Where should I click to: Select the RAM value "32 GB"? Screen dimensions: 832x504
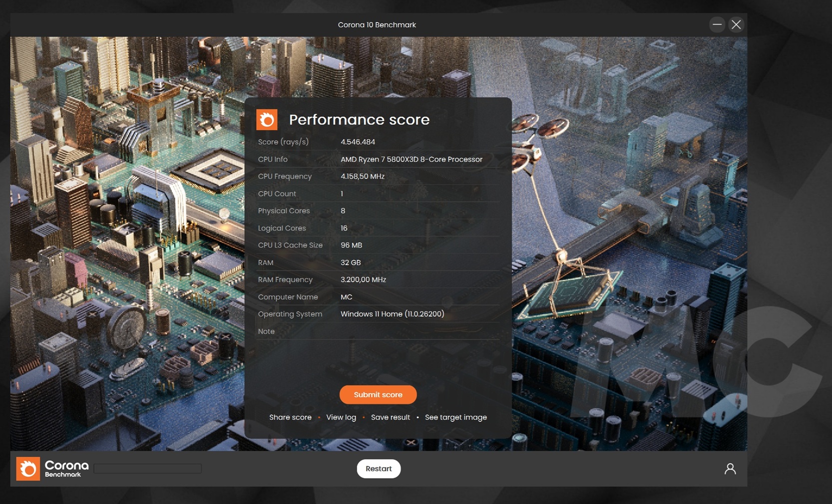coord(351,262)
